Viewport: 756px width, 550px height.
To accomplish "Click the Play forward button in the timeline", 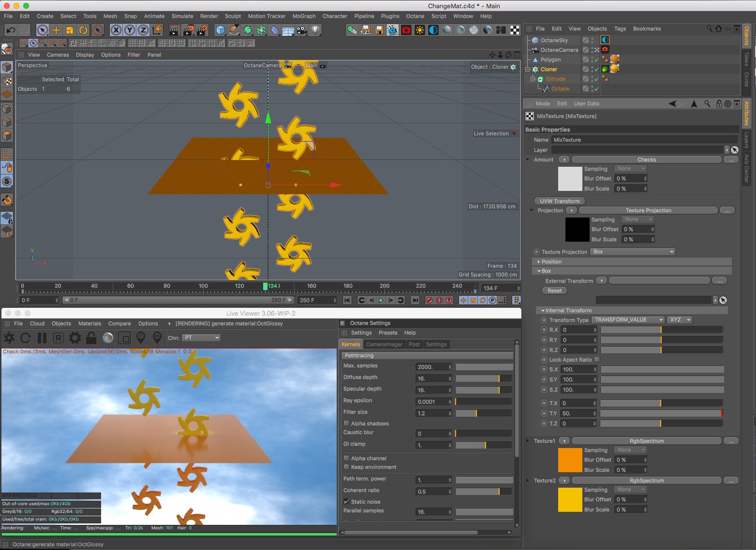I will pos(381,300).
